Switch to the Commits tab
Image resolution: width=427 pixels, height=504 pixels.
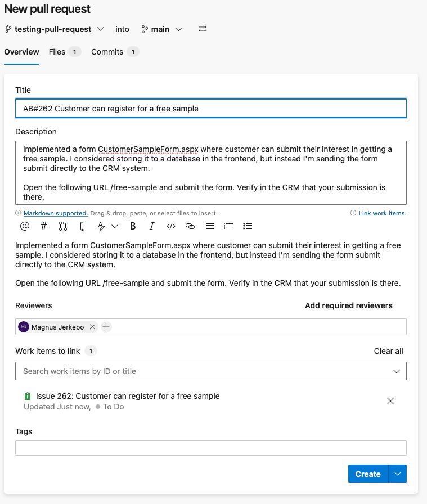click(x=115, y=52)
